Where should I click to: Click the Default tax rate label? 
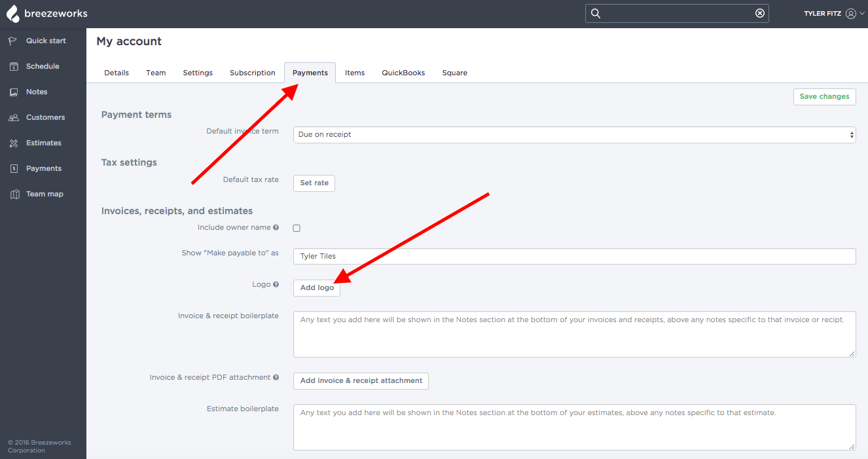click(251, 179)
